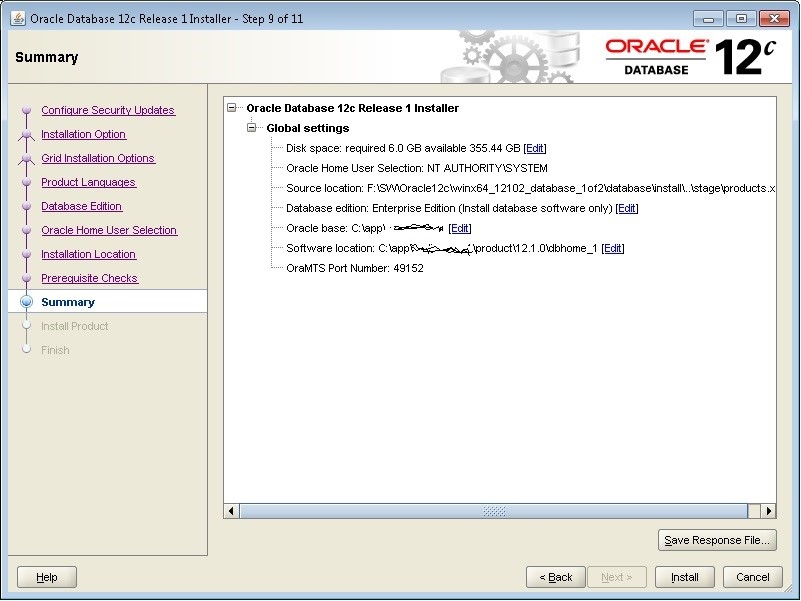This screenshot has height=601, width=801.
Task: Click the Database edition: Enterprise Edition row text
Action: tap(449, 208)
